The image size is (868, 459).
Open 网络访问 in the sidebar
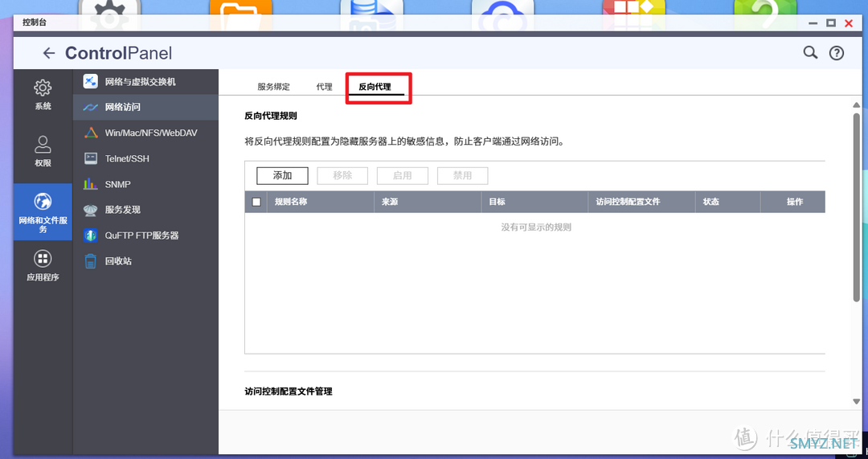(145, 108)
